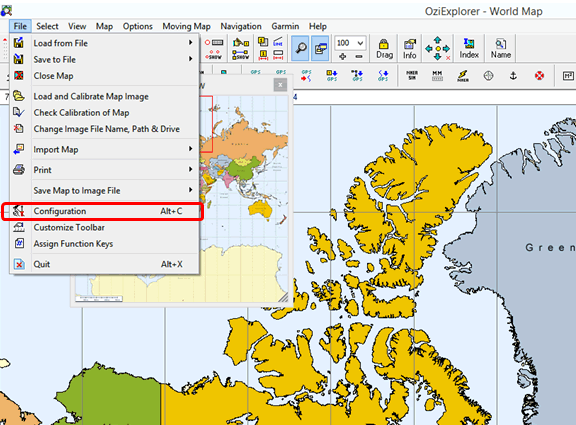Click the MM moving map icon
Screen dimensions: 576x425
[437, 76]
